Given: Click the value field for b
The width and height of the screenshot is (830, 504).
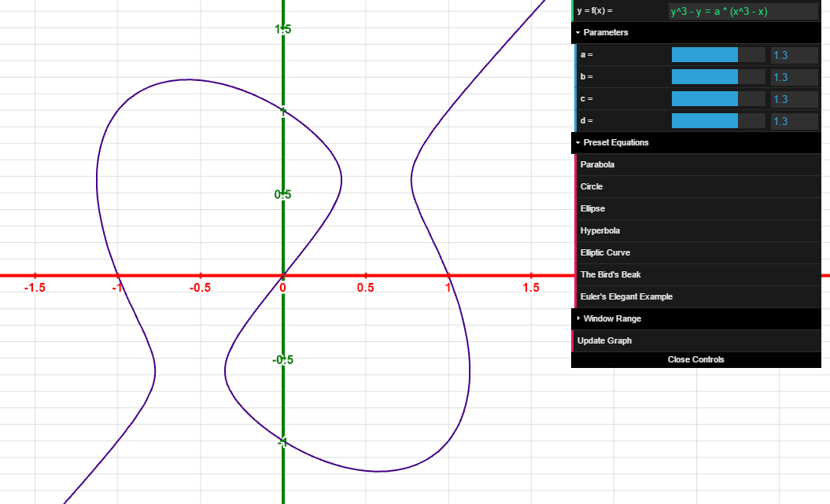Looking at the screenshot, I should tap(794, 77).
